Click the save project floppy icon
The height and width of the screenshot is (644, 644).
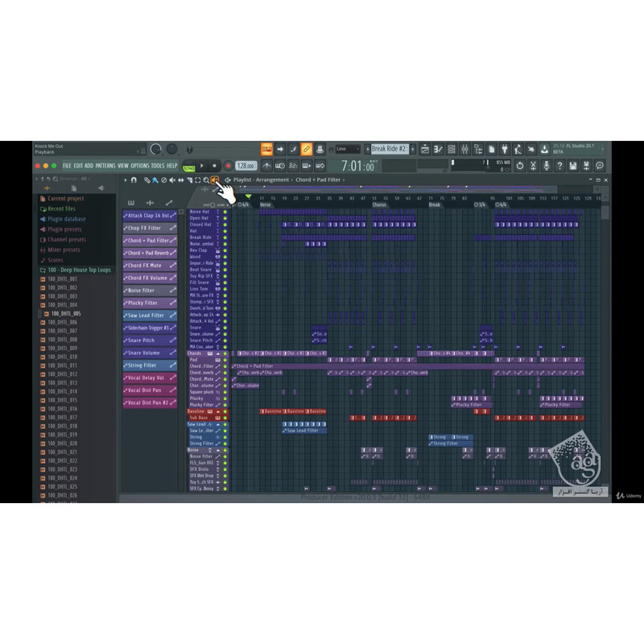(x=573, y=166)
